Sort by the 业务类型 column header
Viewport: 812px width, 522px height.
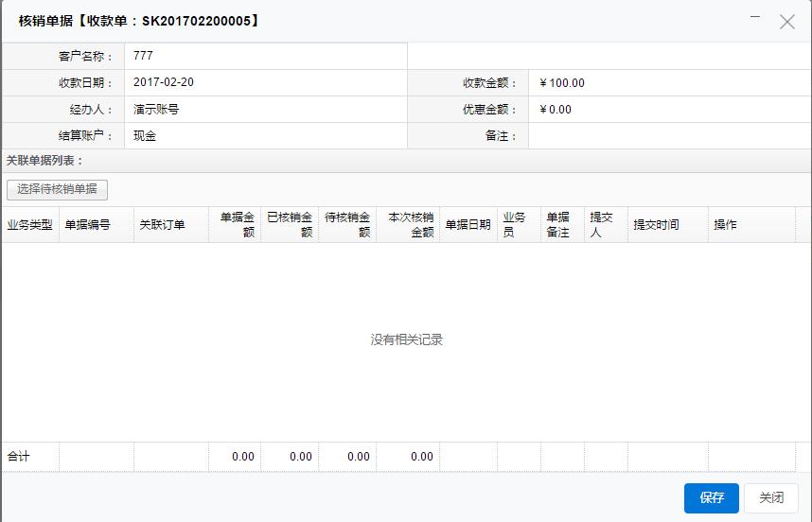29,225
